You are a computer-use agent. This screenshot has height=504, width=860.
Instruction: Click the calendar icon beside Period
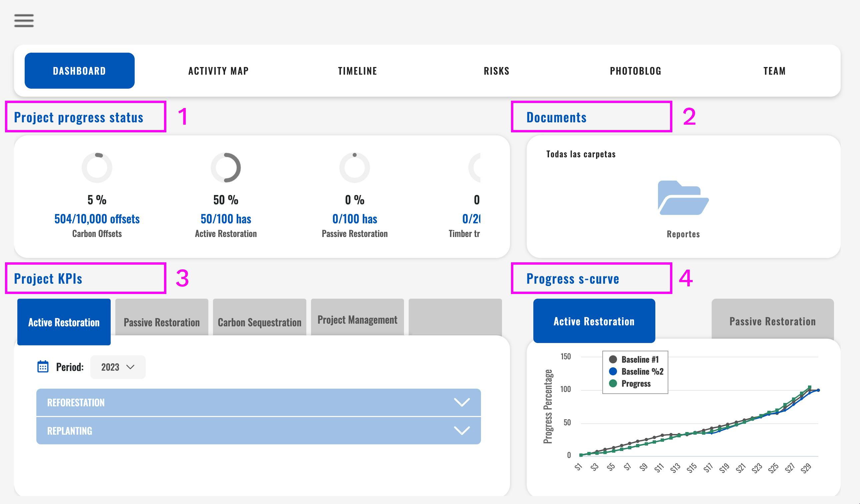43,367
